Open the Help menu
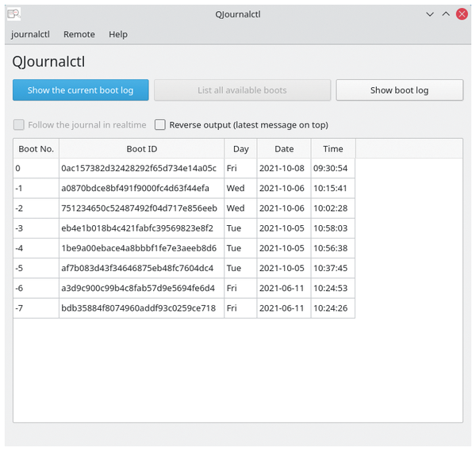 tap(118, 34)
